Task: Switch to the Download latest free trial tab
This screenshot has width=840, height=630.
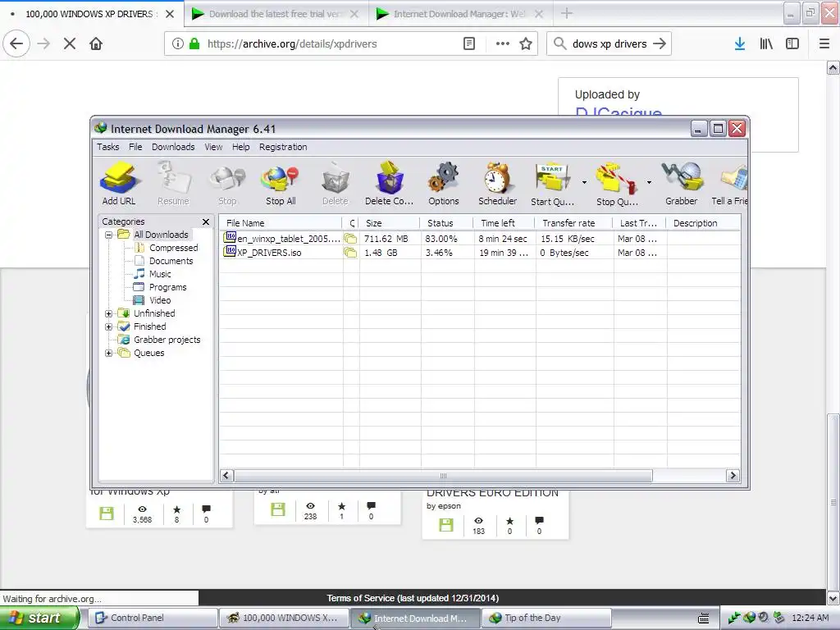Action: (276, 14)
